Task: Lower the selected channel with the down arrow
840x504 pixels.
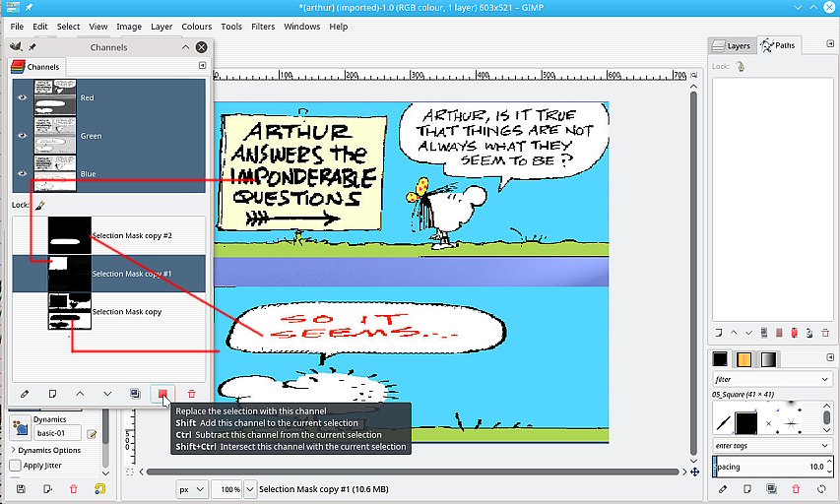Action: 107,394
